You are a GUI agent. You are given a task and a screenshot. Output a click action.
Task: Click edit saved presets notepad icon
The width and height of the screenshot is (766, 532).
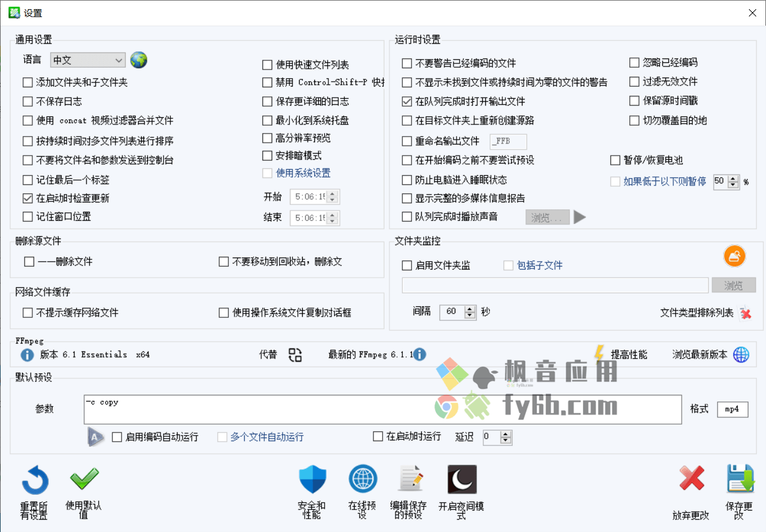coord(411,479)
